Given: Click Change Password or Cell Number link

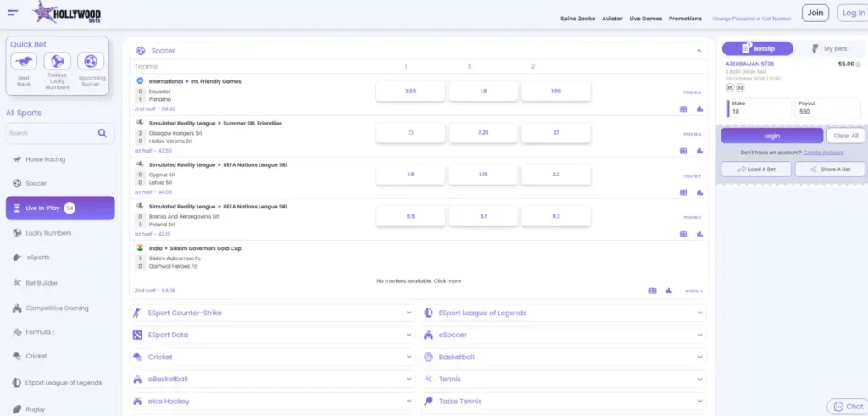Looking at the screenshot, I should coord(751,19).
